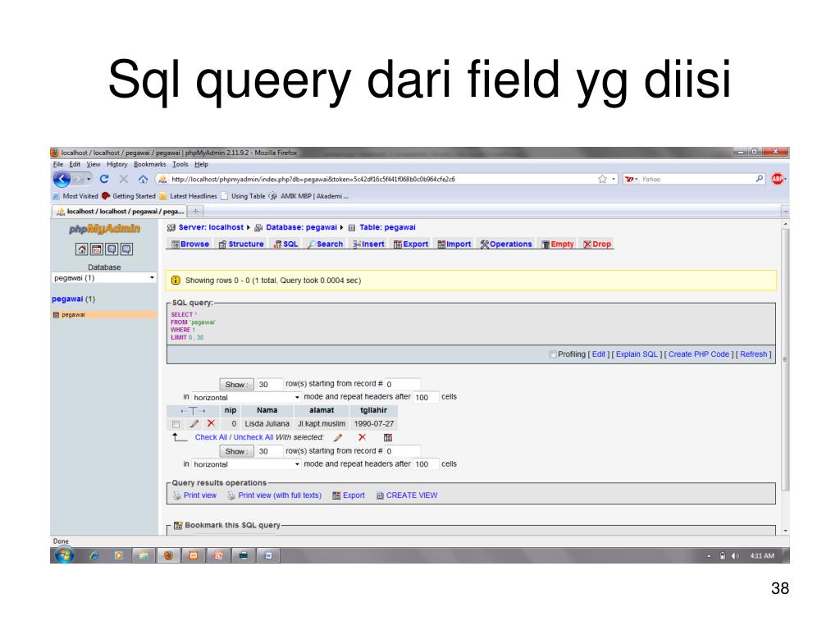Bookmark page with the star icon

click(603, 179)
